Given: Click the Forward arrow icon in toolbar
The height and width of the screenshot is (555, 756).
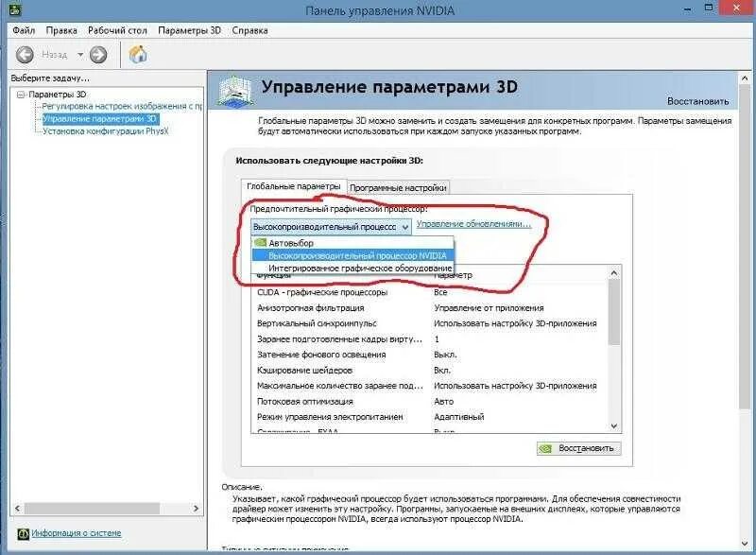Looking at the screenshot, I should [x=98, y=55].
